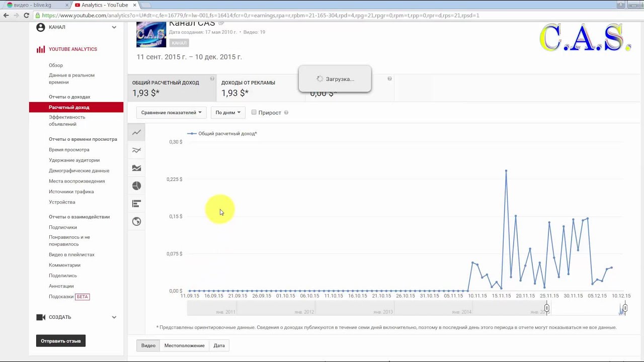Open the Комментарии report
644x362 pixels.
(x=64, y=265)
